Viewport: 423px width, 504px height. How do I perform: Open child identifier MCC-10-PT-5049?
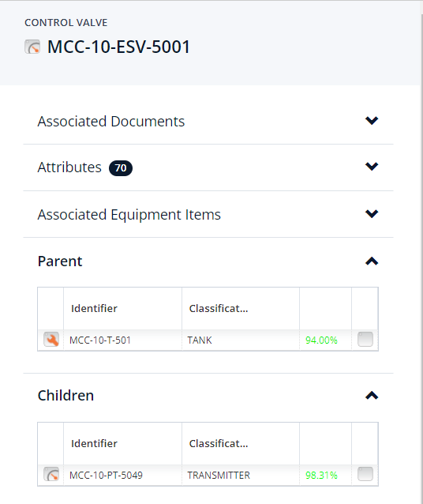tap(106, 475)
